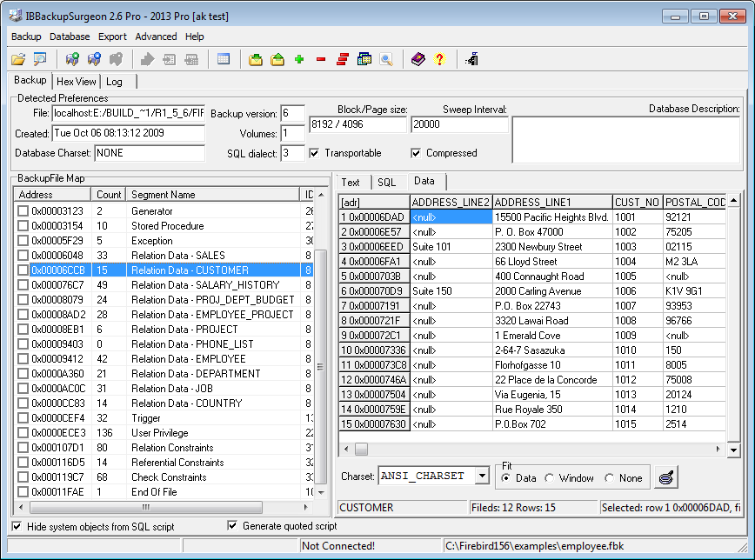Viewport: 755px width, 560px height.
Task: Open the purple help book icon
Action: [418, 60]
